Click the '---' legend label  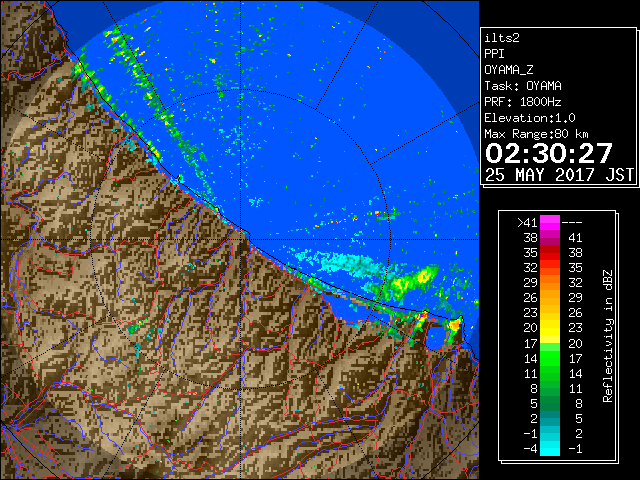pos(572,223)
